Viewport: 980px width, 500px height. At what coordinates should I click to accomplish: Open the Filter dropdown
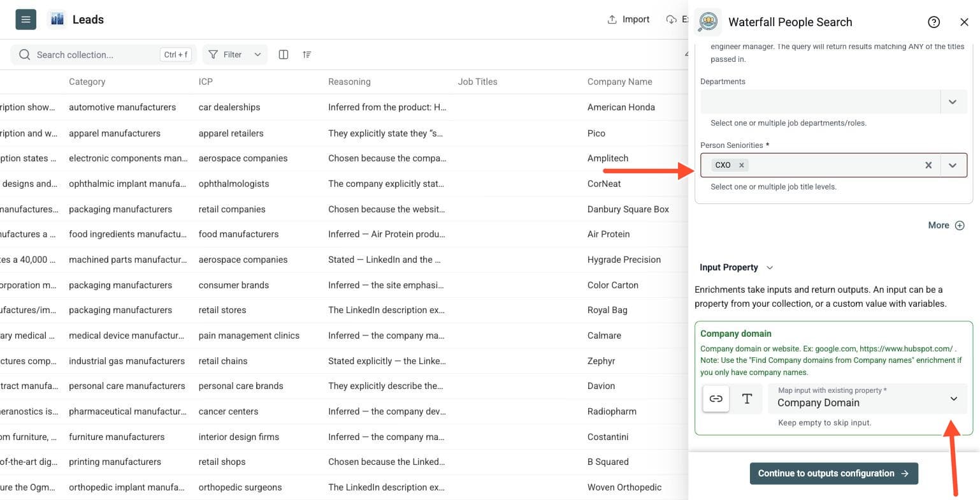(234, 55)
